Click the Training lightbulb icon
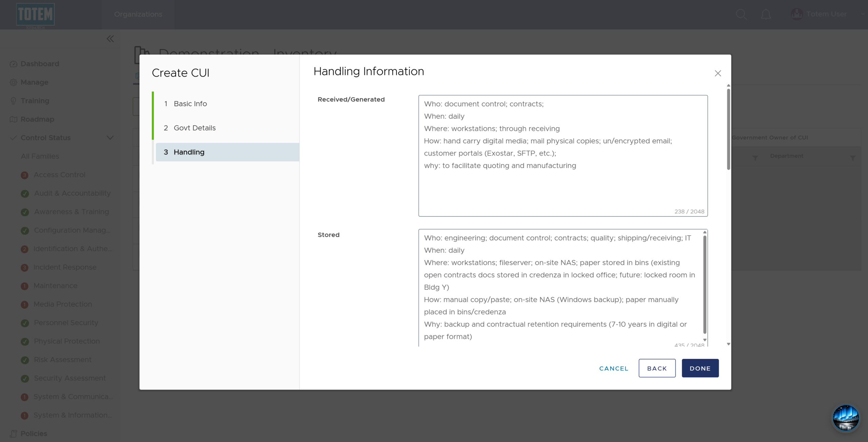 (14, 101)
